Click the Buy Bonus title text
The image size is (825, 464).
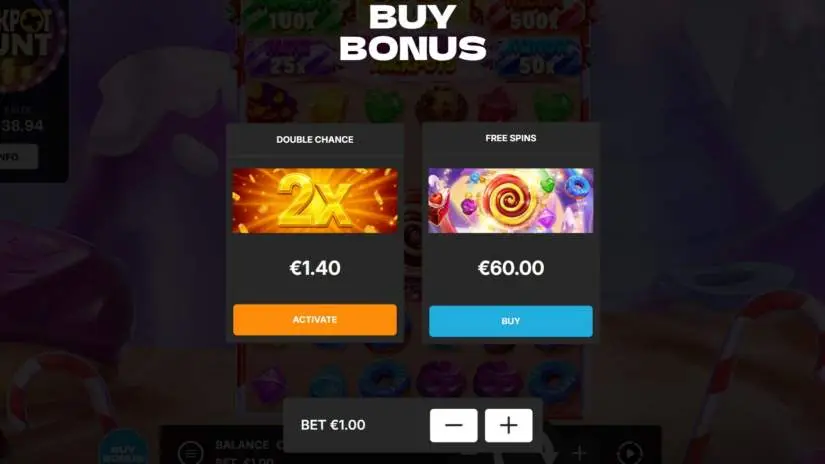[412, 33]
